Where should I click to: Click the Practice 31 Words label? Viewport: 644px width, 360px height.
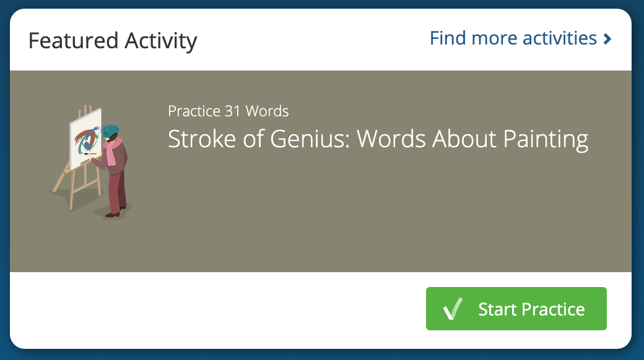click(228, 111)
